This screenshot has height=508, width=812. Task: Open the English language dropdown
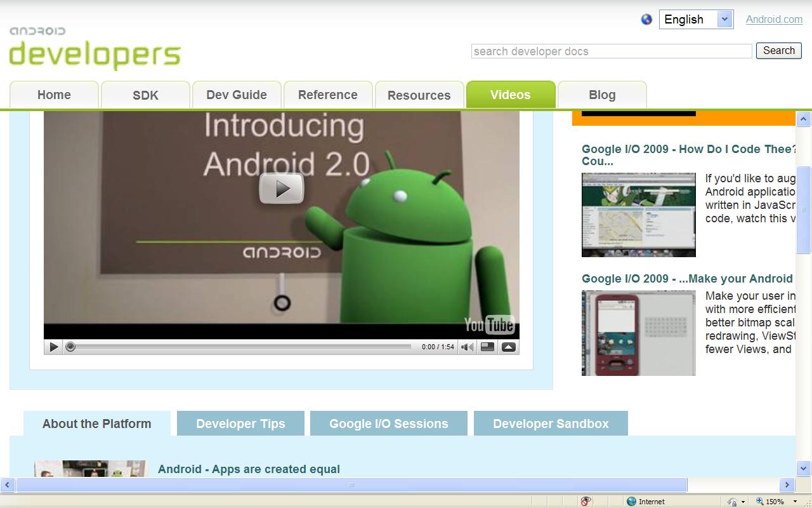click(696, 20)
